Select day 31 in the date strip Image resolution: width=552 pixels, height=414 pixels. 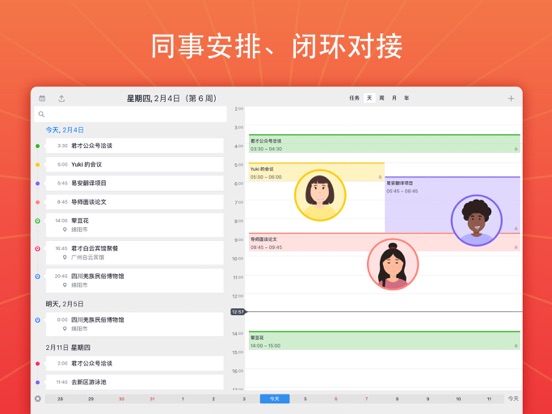[152, 399]
